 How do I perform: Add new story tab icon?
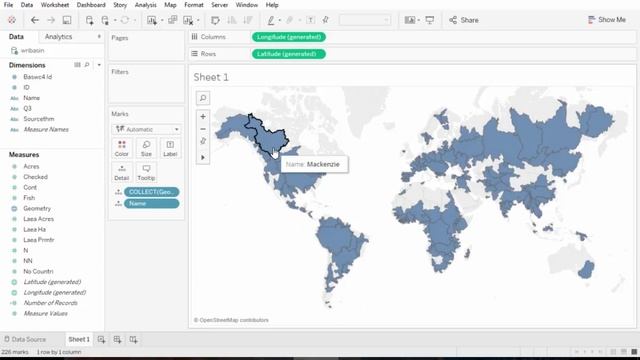(x=133, y=340)
